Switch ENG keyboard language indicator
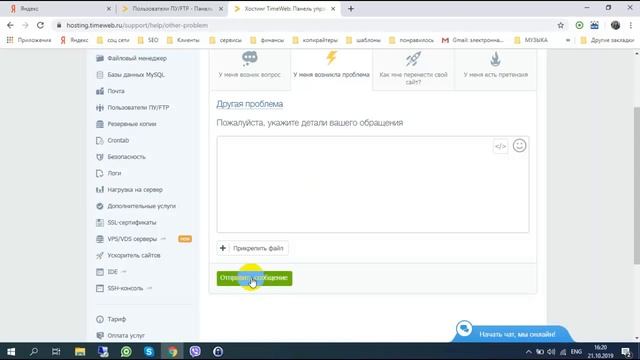 pyautogui.click(x=576, y=351)
